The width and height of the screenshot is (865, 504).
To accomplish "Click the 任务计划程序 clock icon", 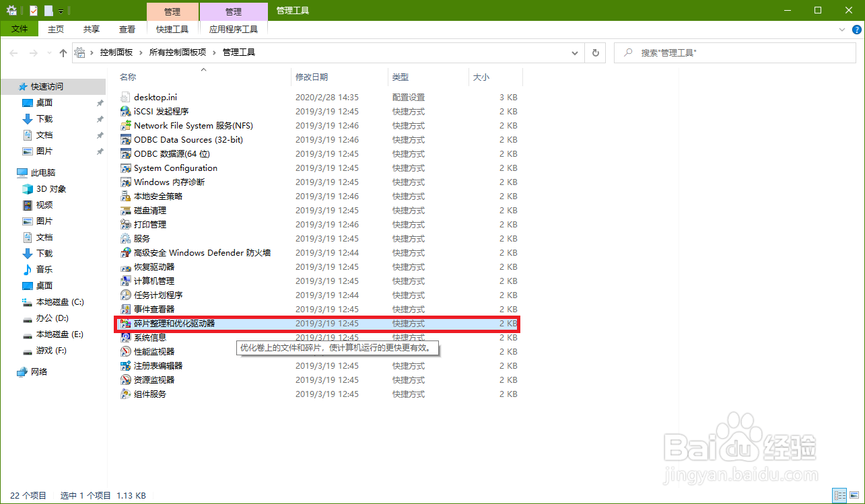I will click(x=125, y=295).
